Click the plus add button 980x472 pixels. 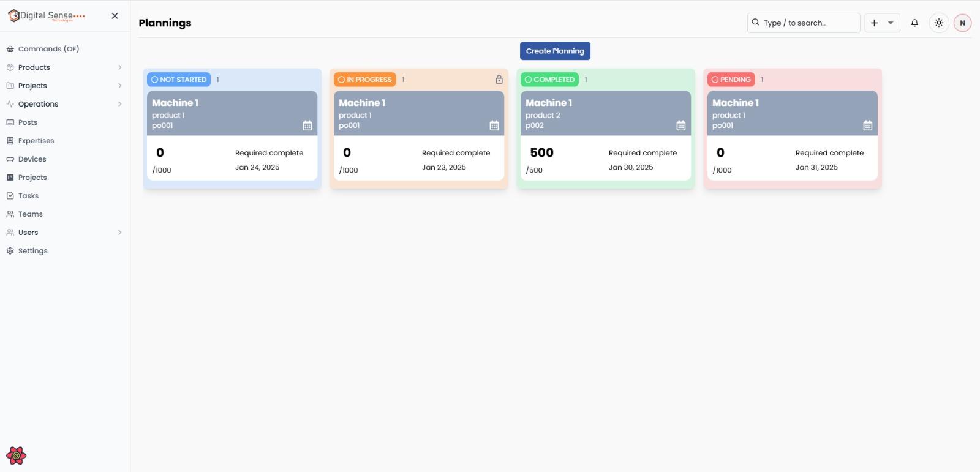pos(874,23)
